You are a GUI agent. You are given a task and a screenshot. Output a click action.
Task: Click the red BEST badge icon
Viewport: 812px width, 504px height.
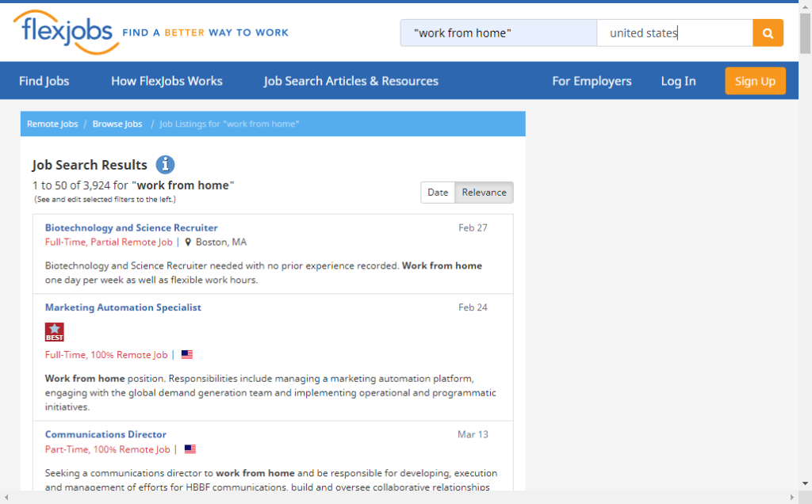tap(55, 331)
